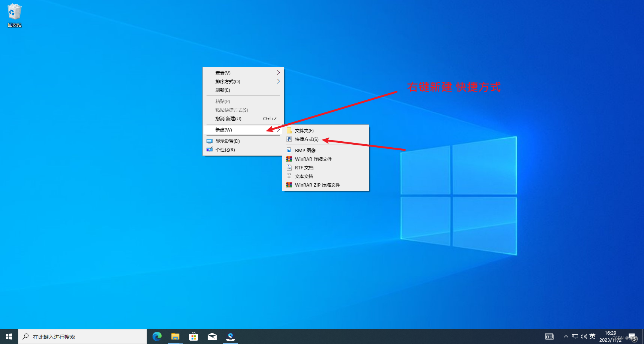
Task: Click the yellow folder icon beside 文件夹(F)
Action: point(289,130)
